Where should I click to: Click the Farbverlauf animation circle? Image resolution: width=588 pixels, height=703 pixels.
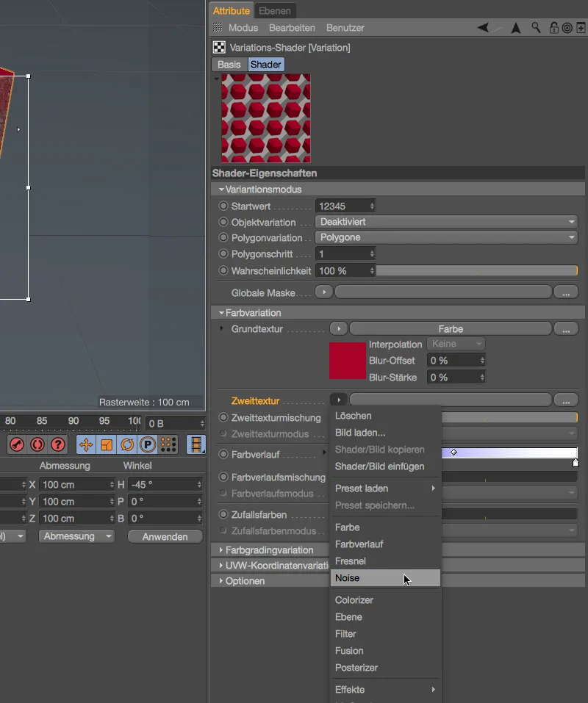tap(223, 454)
